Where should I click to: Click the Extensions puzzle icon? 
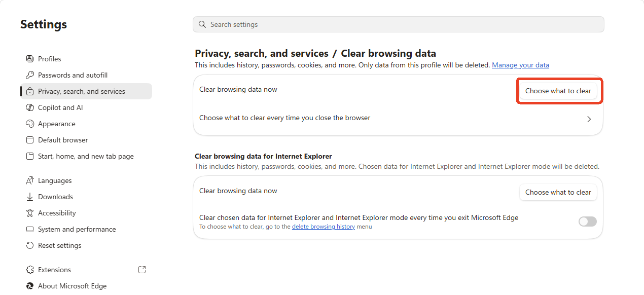tap(29, 270)
